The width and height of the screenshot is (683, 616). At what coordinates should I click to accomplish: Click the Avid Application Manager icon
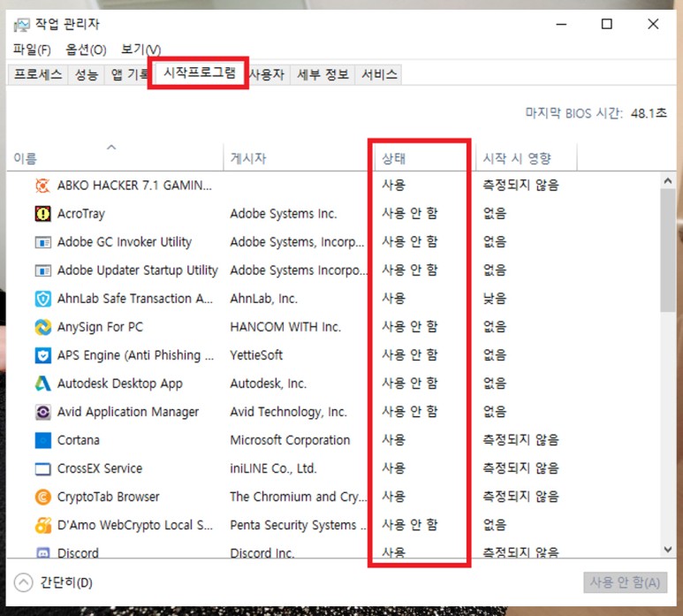point(42,412)
